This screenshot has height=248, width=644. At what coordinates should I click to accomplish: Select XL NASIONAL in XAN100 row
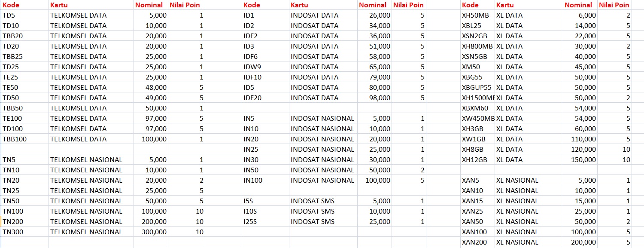[529, 232]
